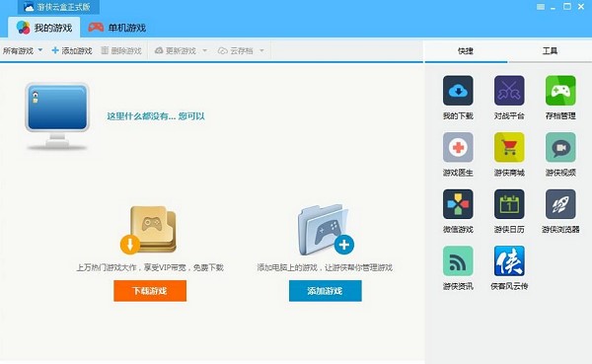Open 存档管理 green gamepad icon

tap(560, 91)
